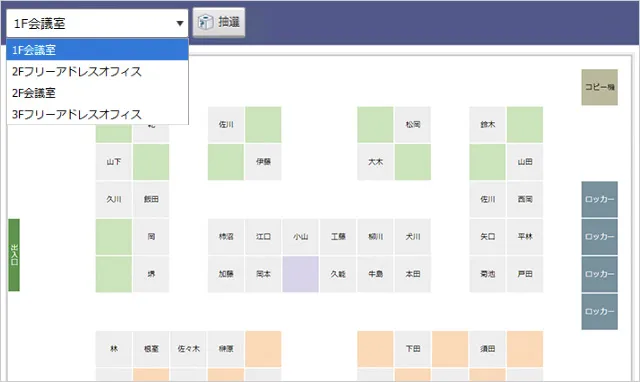Select the orange seat between 下田 and 須田
The image size is (640, 382).
click(x=450, y=349)
